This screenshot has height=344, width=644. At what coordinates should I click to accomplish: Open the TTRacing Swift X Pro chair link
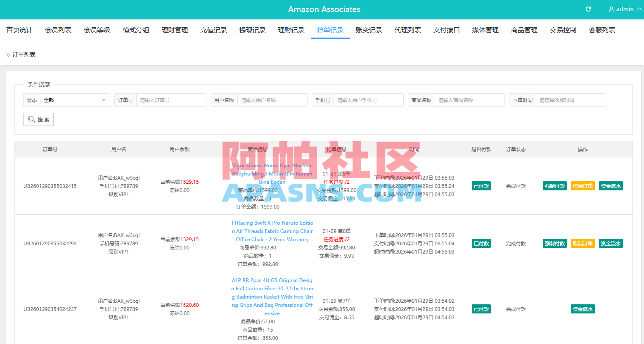tap(272, 231)
